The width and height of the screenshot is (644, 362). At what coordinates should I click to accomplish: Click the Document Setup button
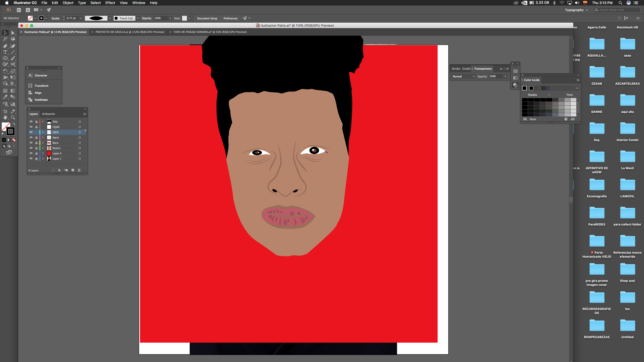point(207,18)
